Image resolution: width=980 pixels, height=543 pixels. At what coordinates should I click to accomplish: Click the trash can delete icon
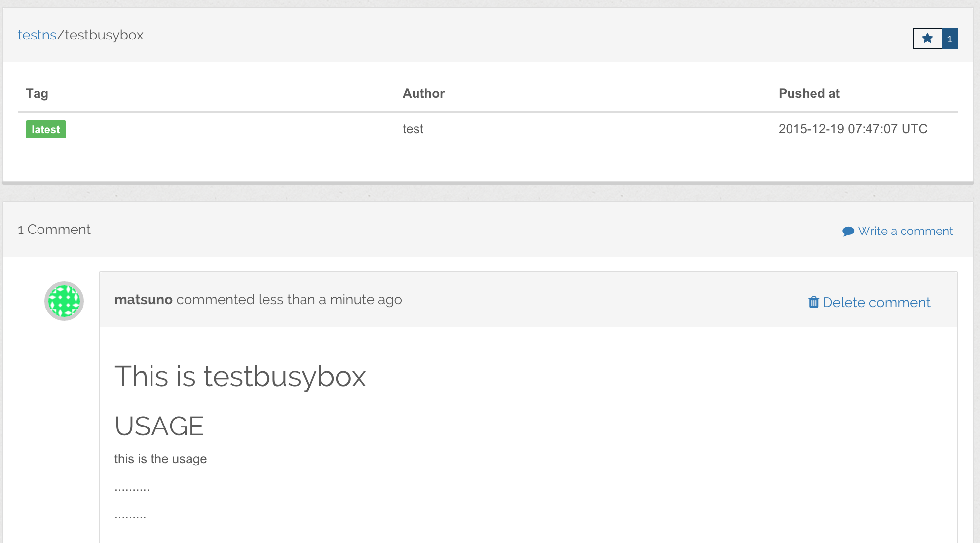(813, 302)
